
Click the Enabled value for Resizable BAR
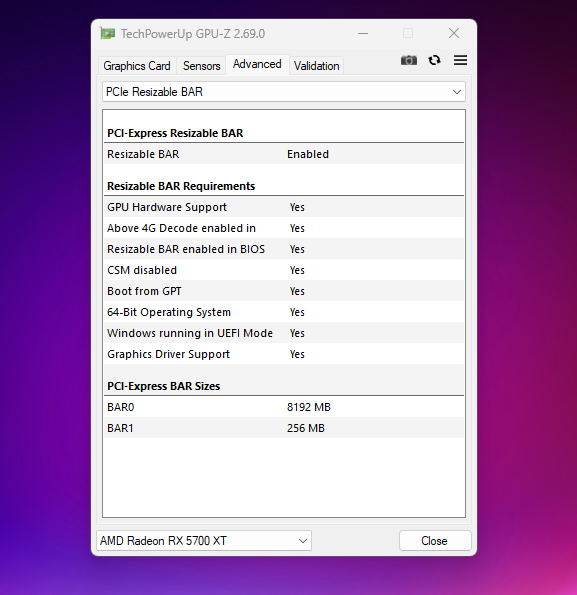[308, 154]
